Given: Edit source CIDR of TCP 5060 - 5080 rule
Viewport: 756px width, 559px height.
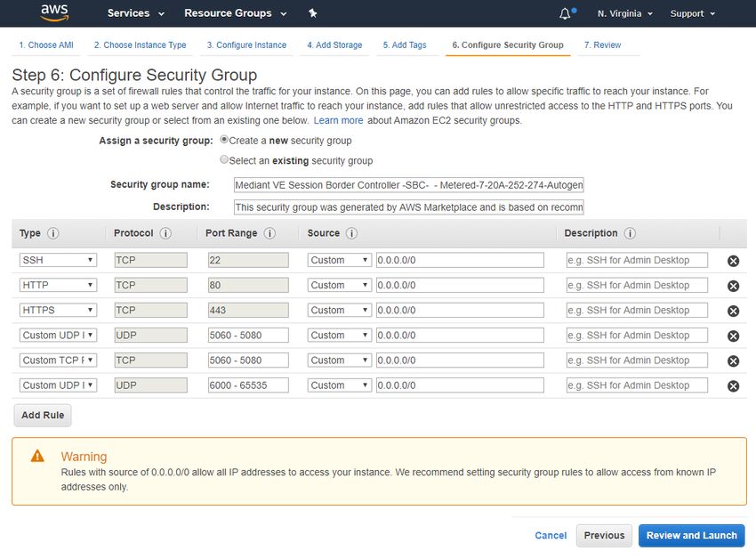Looking at the screenshot, I should click(x=460, y=361).
